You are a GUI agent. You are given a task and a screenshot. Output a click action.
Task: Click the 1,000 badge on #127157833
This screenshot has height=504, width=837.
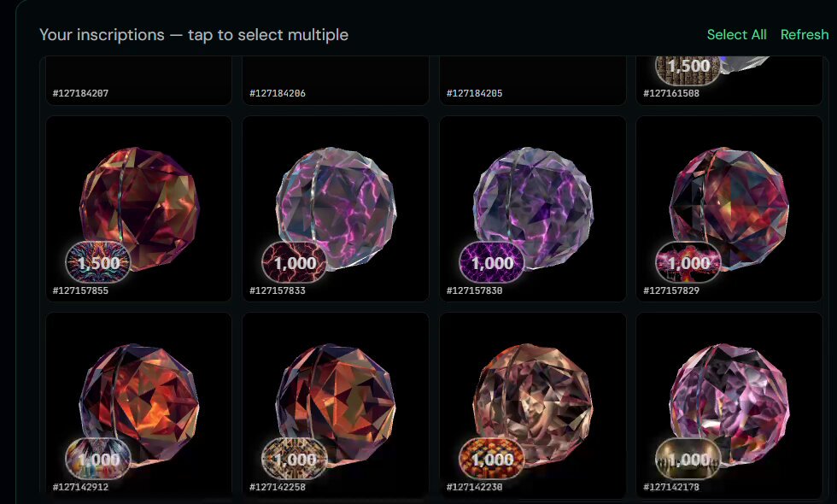tap(295, 263)
